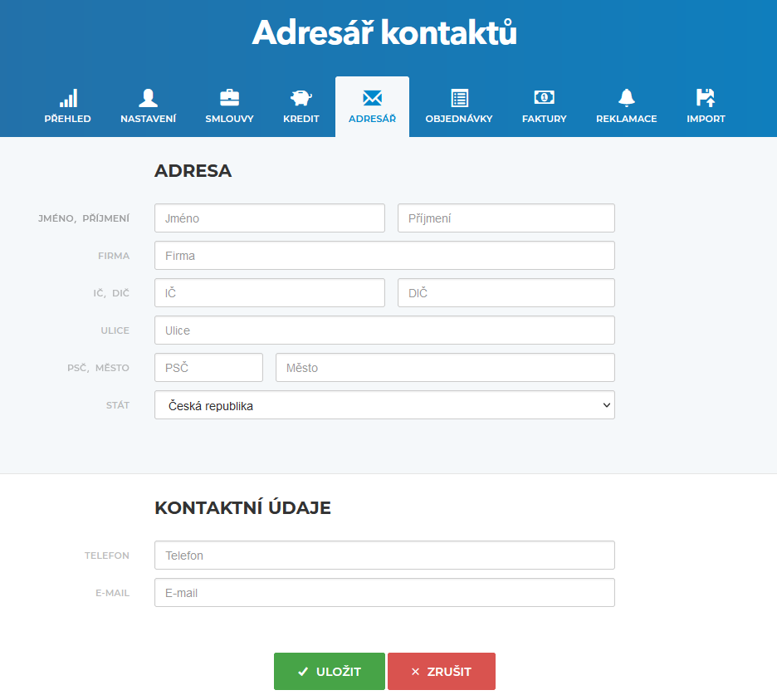Click the banknote Faktury icon

(544, 98)
